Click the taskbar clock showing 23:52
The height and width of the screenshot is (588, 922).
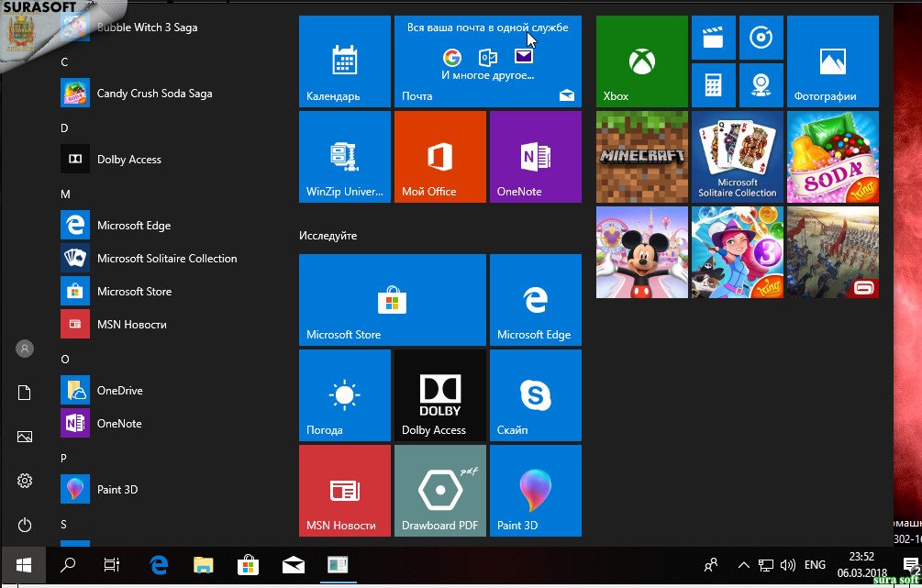[x=861, y=565]
